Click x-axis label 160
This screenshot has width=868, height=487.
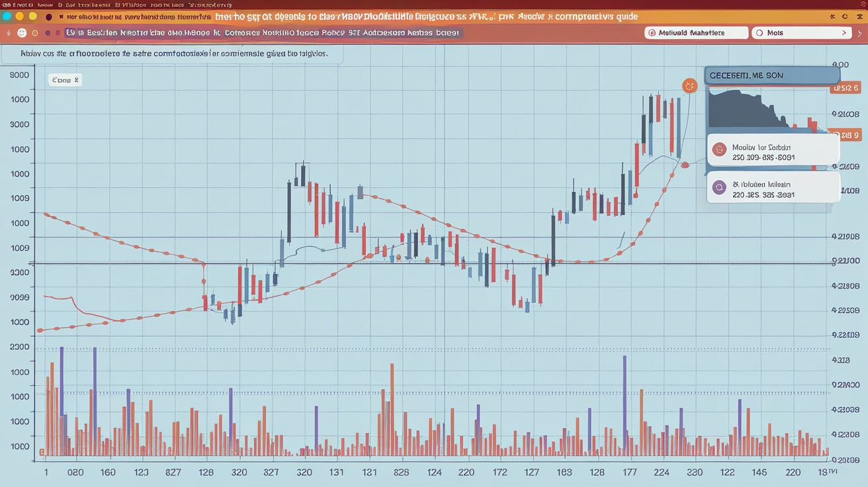[107, 472]
